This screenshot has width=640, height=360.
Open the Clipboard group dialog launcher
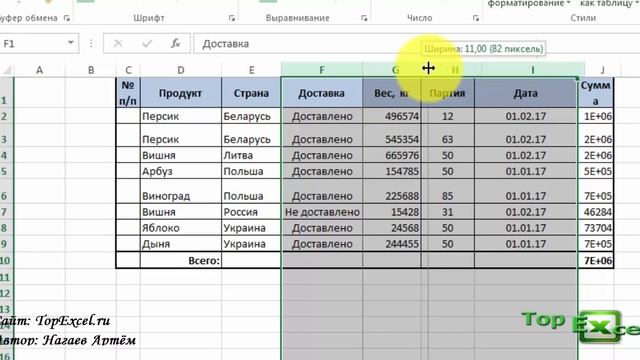[67, 18]
